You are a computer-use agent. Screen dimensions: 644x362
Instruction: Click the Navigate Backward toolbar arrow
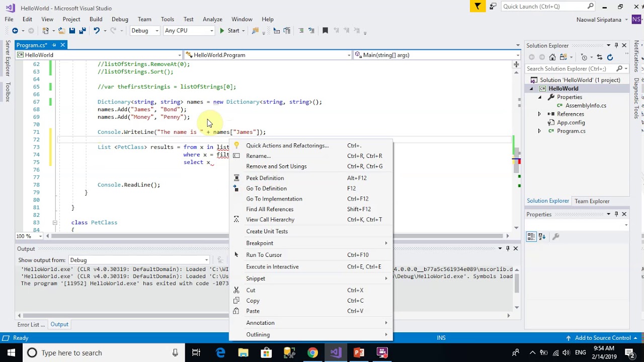pyautogui.click(x=15, y=31)
